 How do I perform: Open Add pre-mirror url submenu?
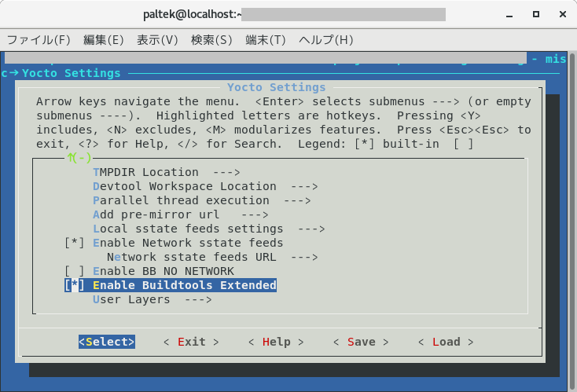(181, 214)
